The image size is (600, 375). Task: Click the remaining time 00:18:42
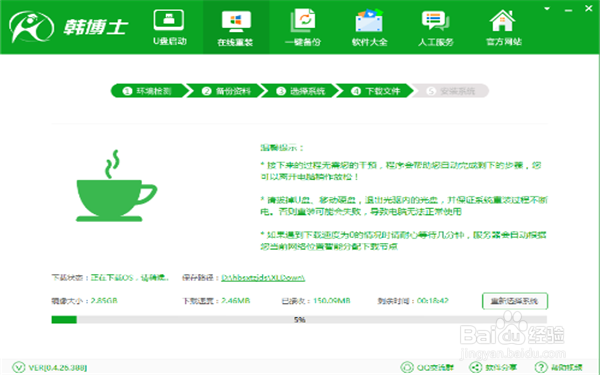click(432, 301)
